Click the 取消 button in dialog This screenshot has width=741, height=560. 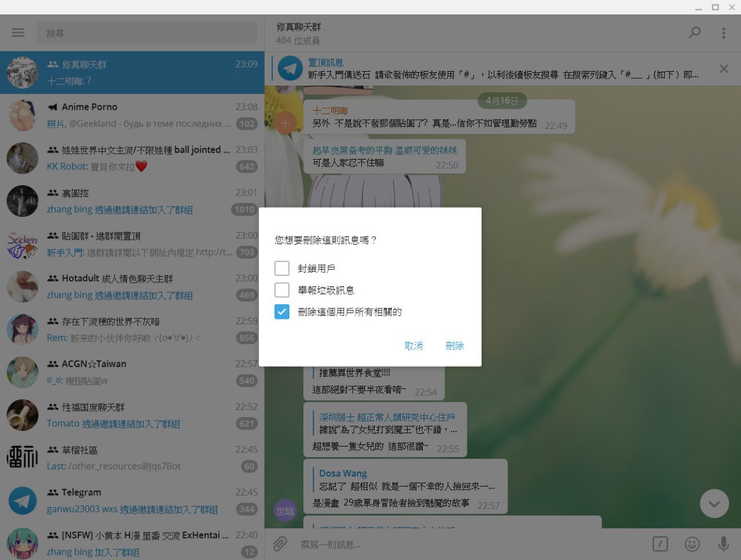click(x=413, y=346)
